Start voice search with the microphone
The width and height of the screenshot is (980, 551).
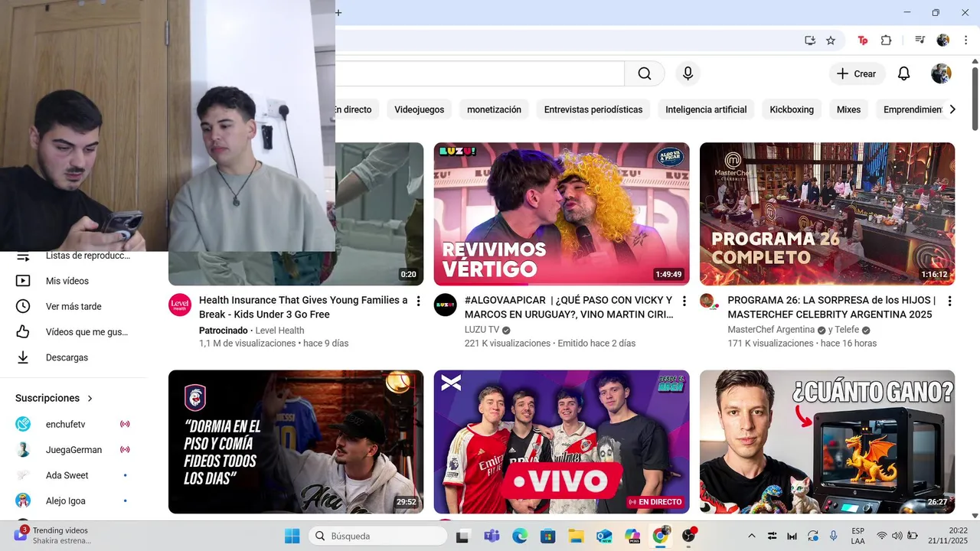[x=688, y=73]
